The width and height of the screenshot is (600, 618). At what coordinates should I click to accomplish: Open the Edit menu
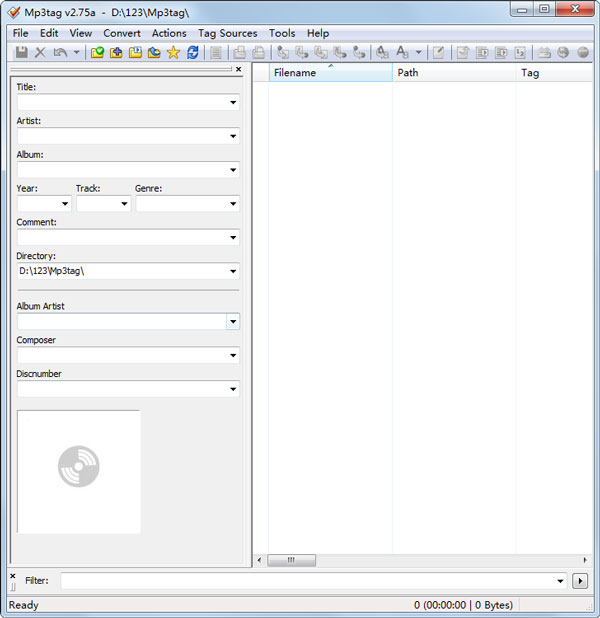49,33
